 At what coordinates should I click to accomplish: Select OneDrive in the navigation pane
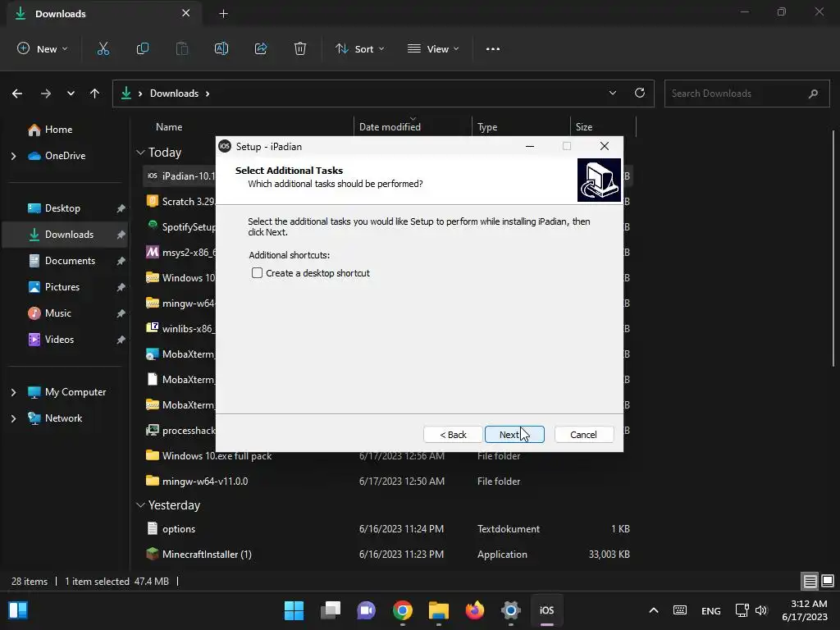coord(64,156)
